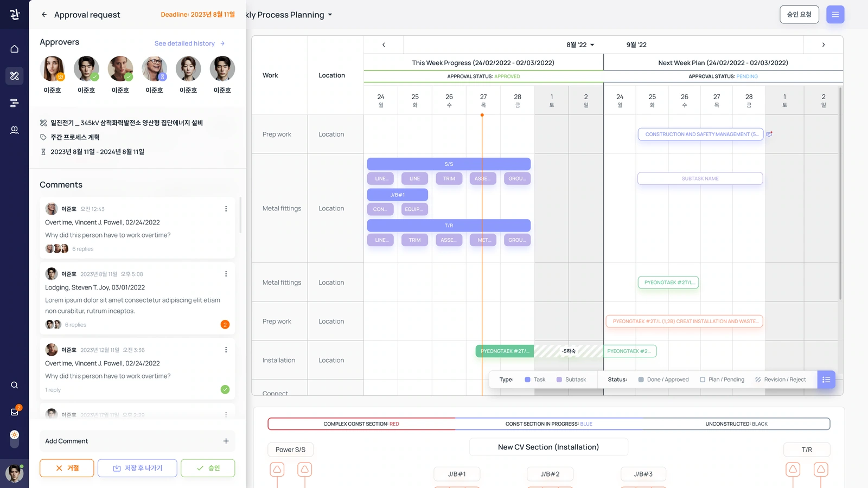Select the 9월 '22 month label
Screen dimensions: 868x488
(636, 44)
